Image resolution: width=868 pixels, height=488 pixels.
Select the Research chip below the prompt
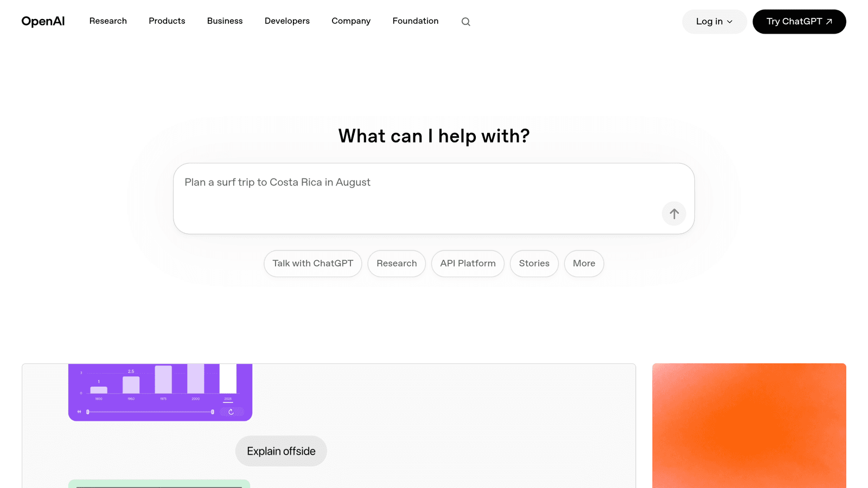point(397,264)
